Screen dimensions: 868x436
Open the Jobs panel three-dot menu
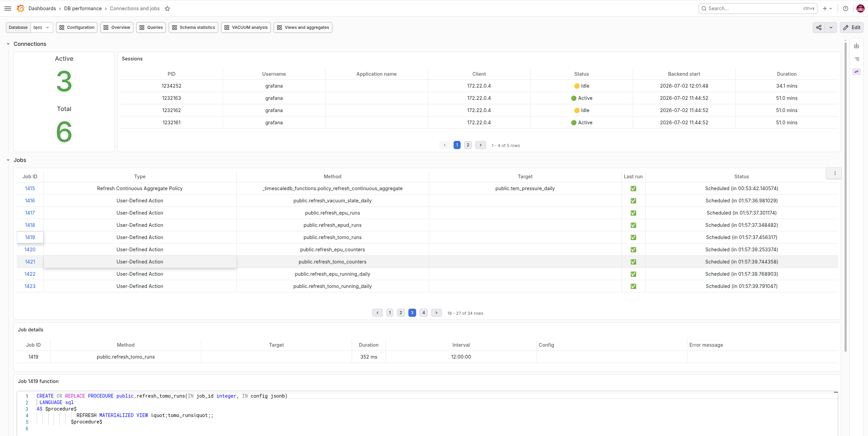click(835, 173)
